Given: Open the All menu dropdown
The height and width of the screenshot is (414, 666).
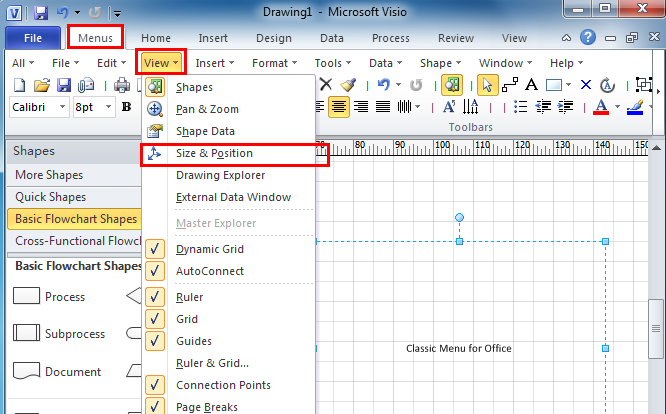Looking at the screenshot, I should tap(23, 63).
